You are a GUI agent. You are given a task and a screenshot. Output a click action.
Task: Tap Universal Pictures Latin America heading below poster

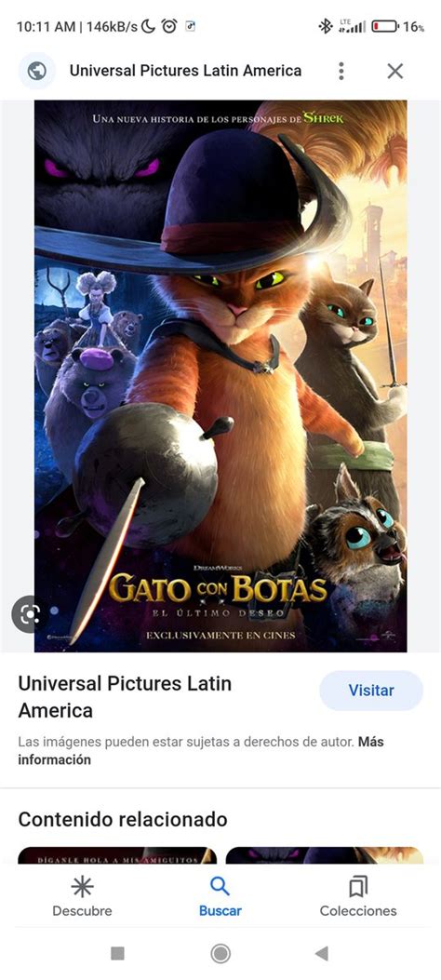tap(125, 697)
